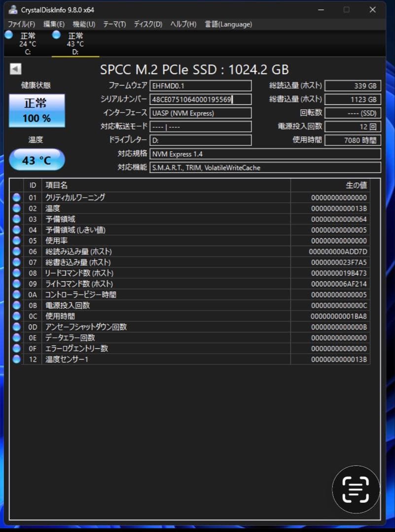Image resolution: width=395 pixels, height=532 pixels.
Task: Open the 機能(U) menu
Action: (84, 24)
